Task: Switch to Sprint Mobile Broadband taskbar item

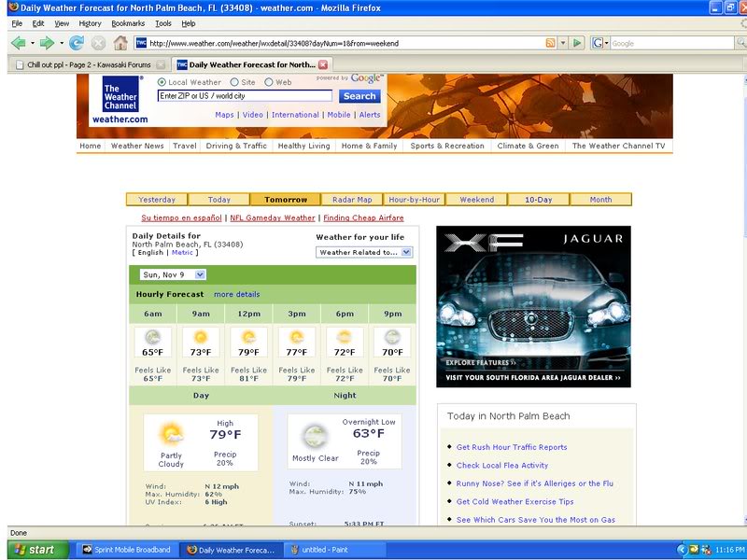Action: [126, 550]
